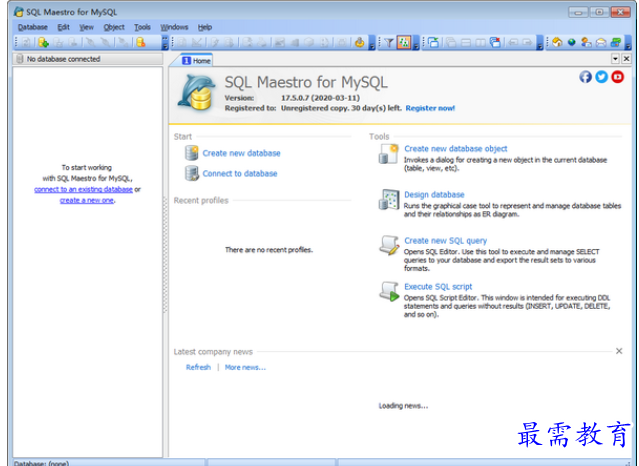
Task: Click the Close all windows toolbar icon
Action: pos(495,42)
